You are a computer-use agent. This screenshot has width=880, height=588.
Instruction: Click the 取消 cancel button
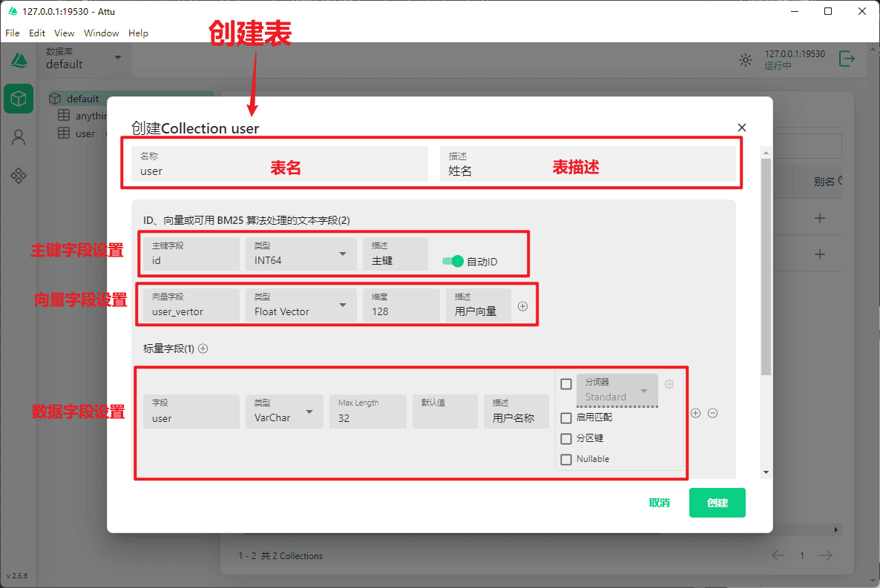[x=659, y=503]
